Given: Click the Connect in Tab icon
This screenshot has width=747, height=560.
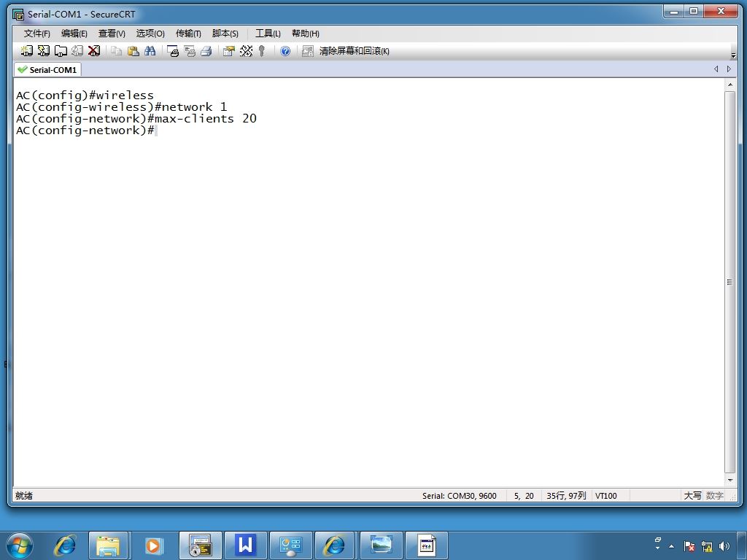Looking at the screenshot, I should [61, 51].
